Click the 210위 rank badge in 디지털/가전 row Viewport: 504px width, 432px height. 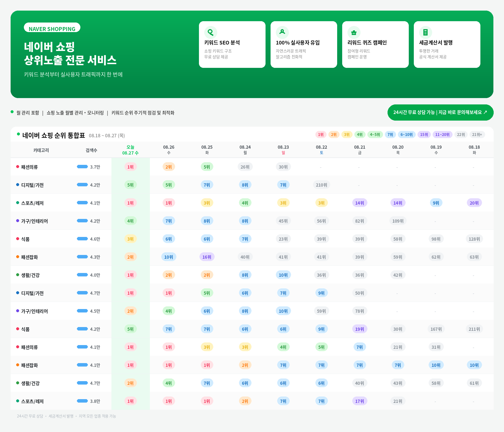click(x=321, y=185)
